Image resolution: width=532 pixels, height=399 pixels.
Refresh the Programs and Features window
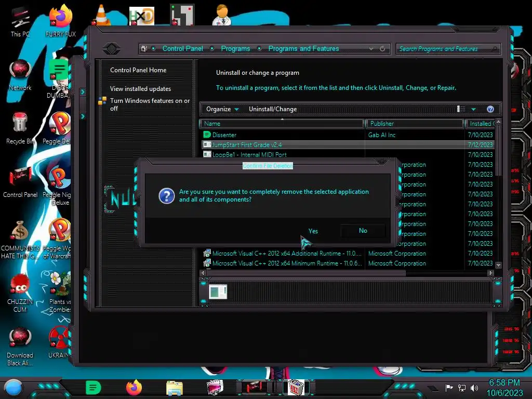[382, 49]
